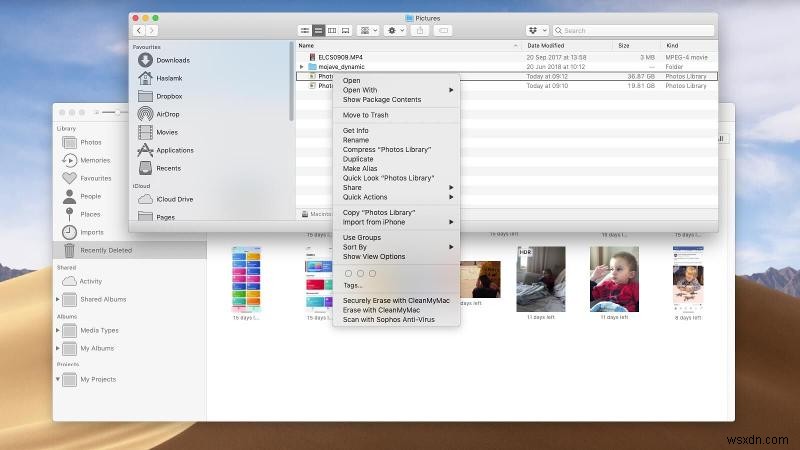
Task: Click the Finder search field
Action: coord(633,31)
